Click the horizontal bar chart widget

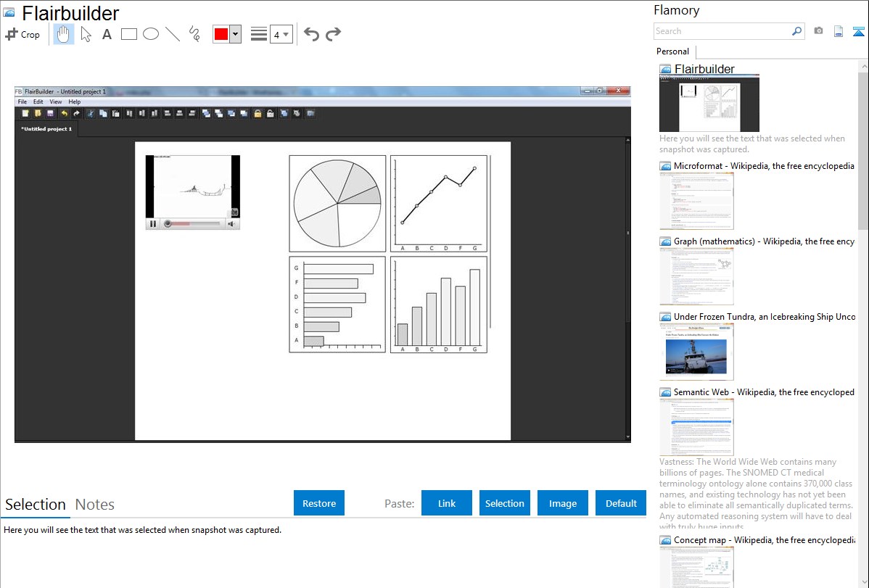(x=337, y=305)
